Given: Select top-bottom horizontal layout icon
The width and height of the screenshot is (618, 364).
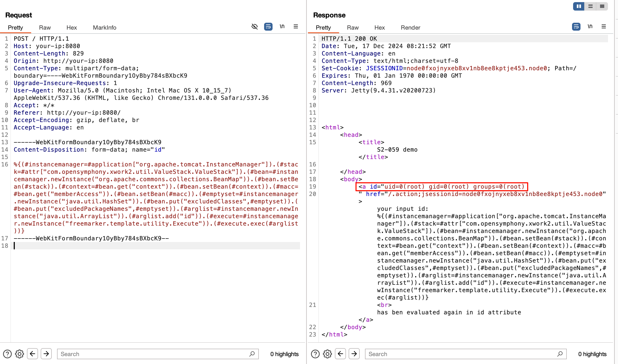Looking at the screenshot, I should click(x=591, y=6).
